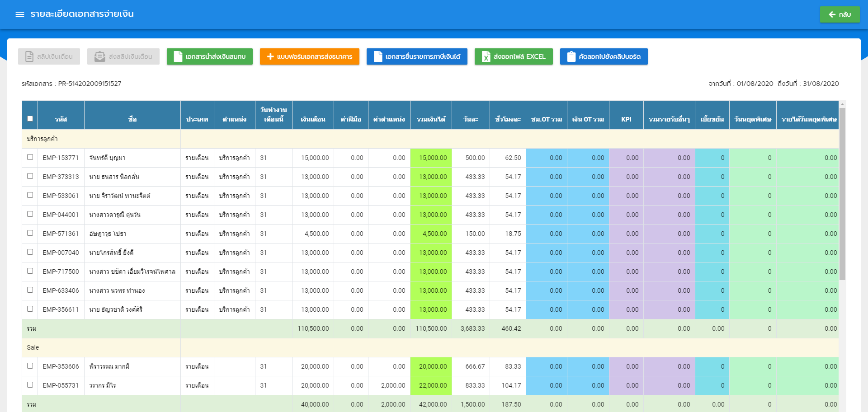This screenshot has height=412, width=868.
Task: Open the hamburger menu icon
Action: click(19, 14)
